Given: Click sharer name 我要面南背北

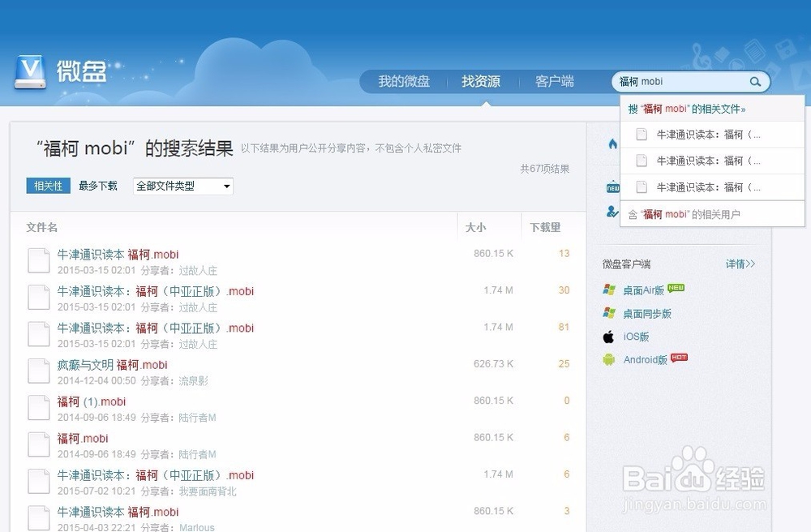Looking at the screenshot, I should click(x=208, y=491).
